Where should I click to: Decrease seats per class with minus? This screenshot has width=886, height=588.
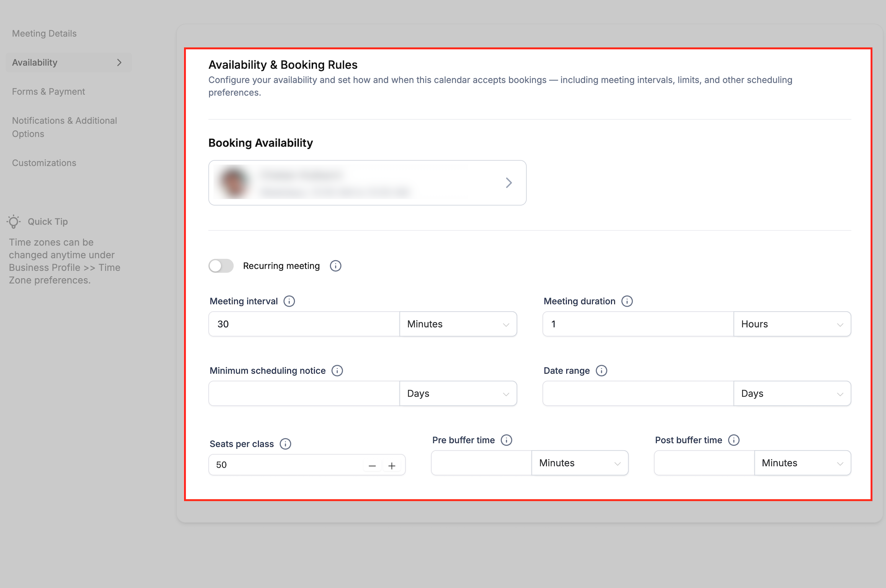click(372, 465)
